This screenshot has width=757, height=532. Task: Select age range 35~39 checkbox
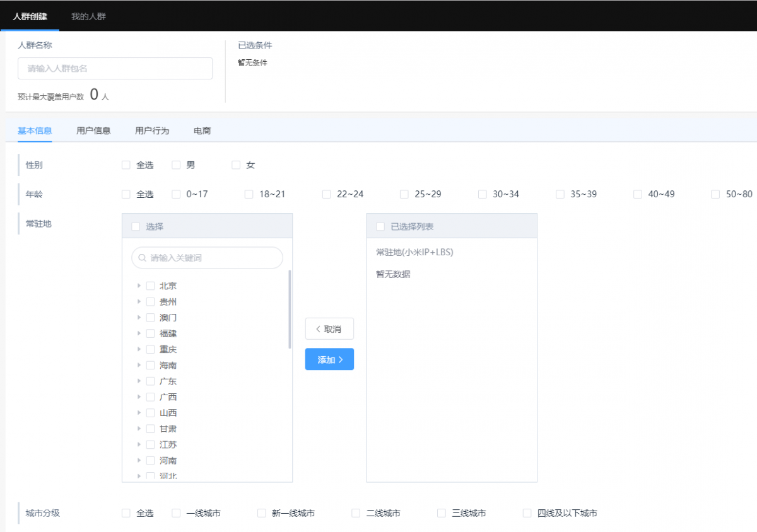(560, 194)
